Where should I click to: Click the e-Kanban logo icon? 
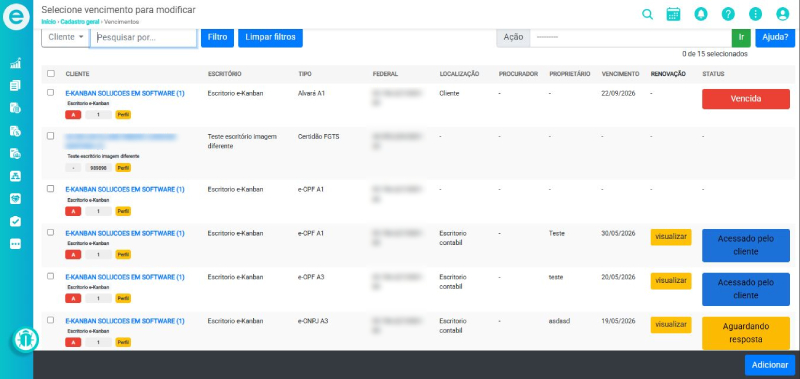pyautogui.click(x=16, y=17)
